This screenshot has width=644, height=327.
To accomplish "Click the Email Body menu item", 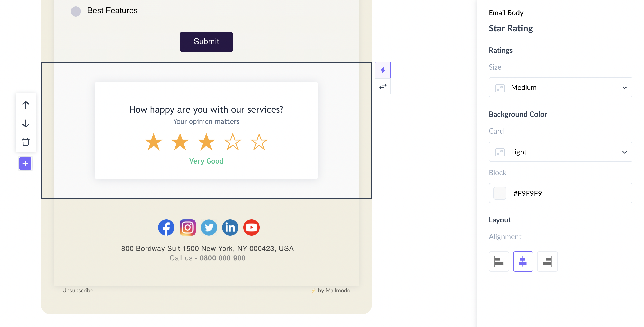I will point(506,12).
